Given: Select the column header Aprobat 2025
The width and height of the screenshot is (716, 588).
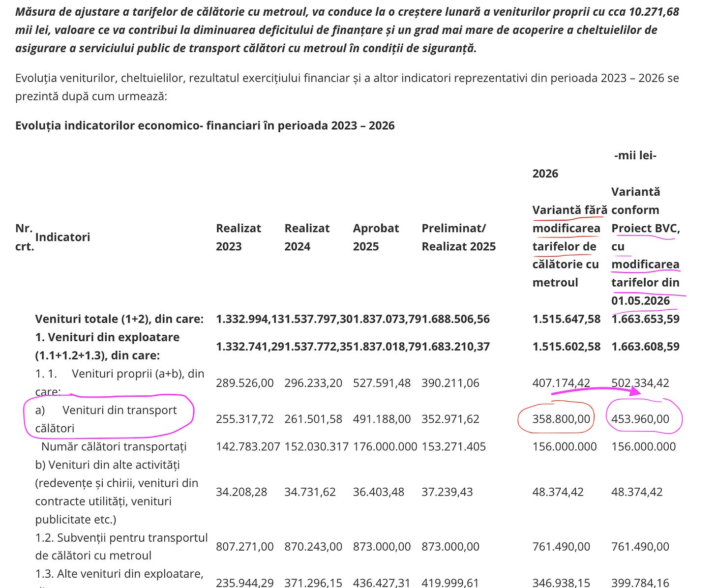Looking at the screenshot, I should click(x=376, y=237).
